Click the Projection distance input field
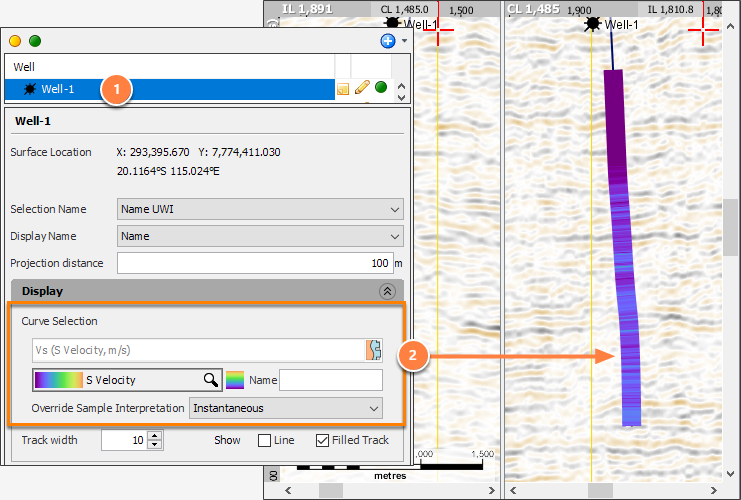Viewport: 741px width, 500px height. click(255, 263)
